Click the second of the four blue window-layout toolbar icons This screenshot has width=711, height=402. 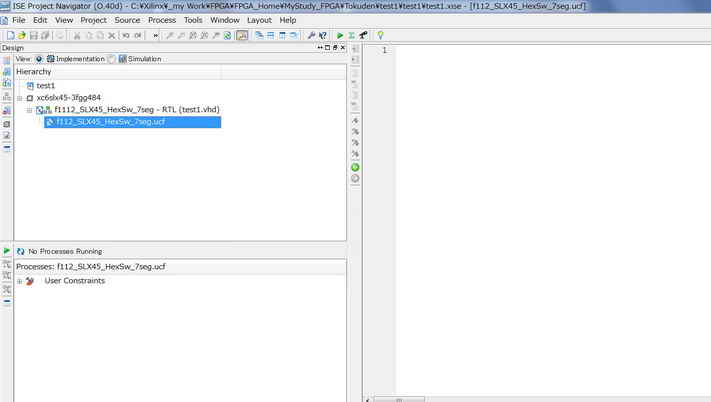271,35
